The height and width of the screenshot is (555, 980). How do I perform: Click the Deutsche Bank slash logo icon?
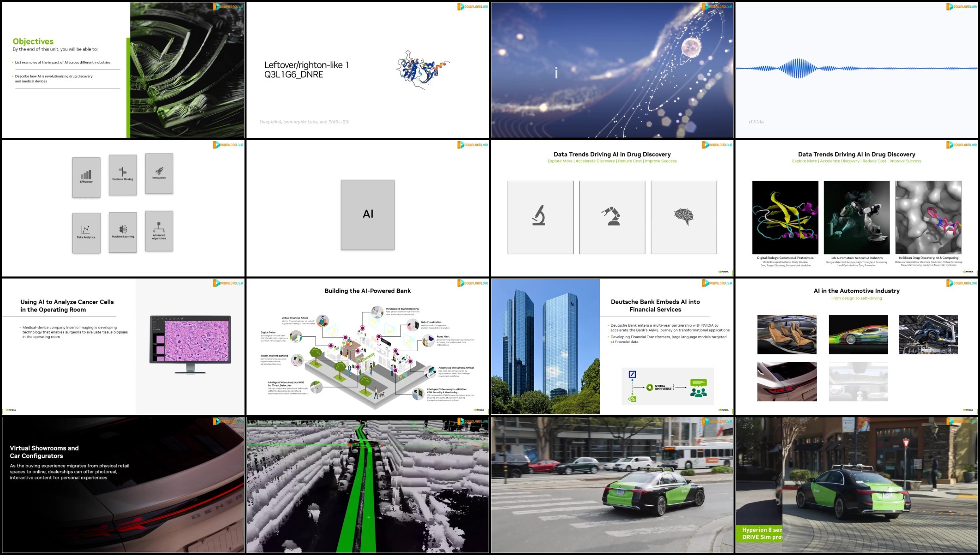click(x=632, y=374)
